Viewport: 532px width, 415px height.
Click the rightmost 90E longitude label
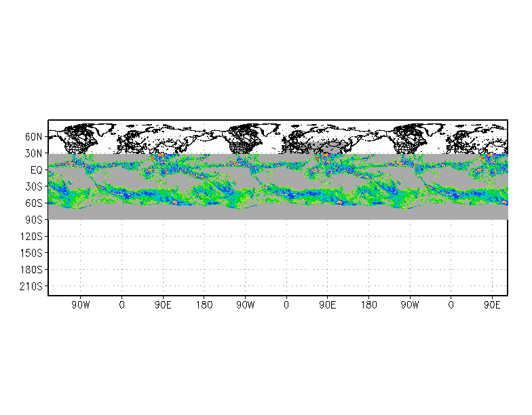coord(492,305)
